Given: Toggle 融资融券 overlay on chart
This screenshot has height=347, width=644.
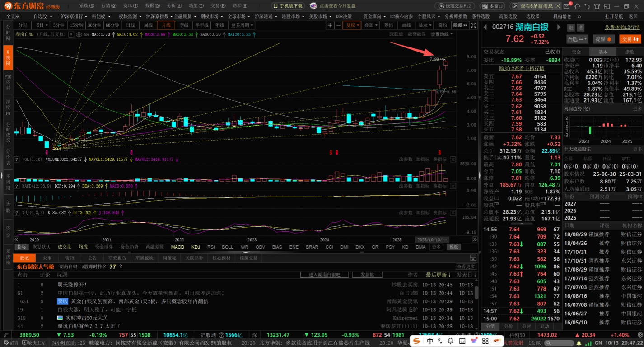Looking at the screenshot, I should tap(416, 34).
